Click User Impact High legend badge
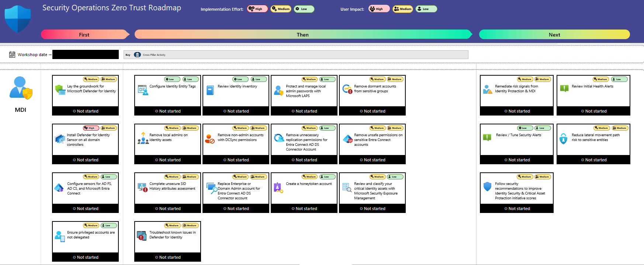This screenshot has height=265, width=644. click(379, 9)
